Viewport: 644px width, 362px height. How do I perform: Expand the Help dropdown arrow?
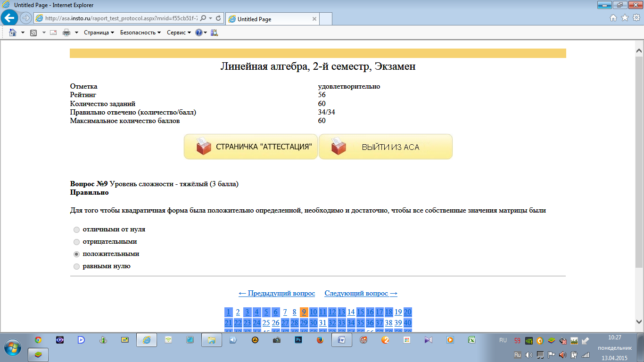206,33
